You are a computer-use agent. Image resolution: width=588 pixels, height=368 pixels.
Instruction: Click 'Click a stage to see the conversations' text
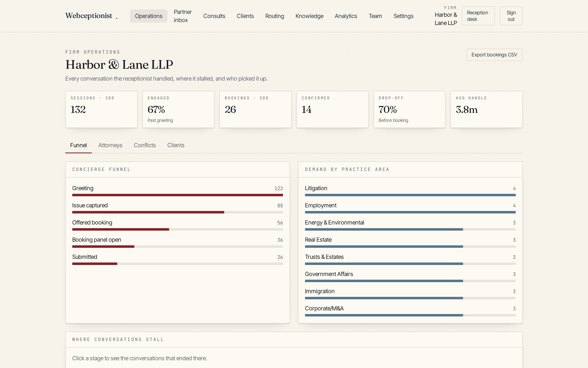pos(139,358)
